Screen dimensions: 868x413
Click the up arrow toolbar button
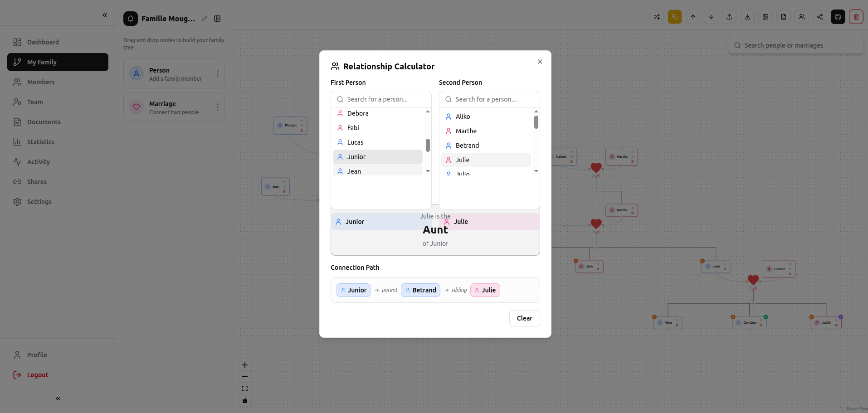693,17
